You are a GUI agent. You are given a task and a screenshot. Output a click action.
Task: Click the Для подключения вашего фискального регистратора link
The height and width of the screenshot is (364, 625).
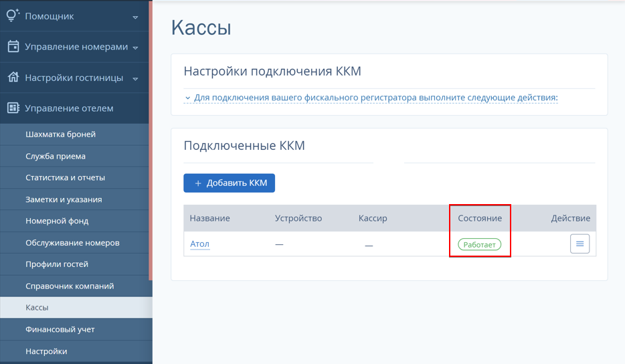(375, 98)
